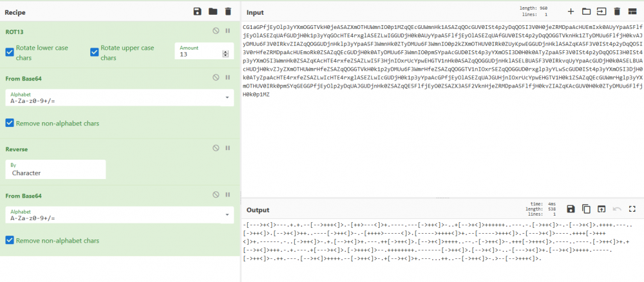Clear the input and output

tap(617, 12)
